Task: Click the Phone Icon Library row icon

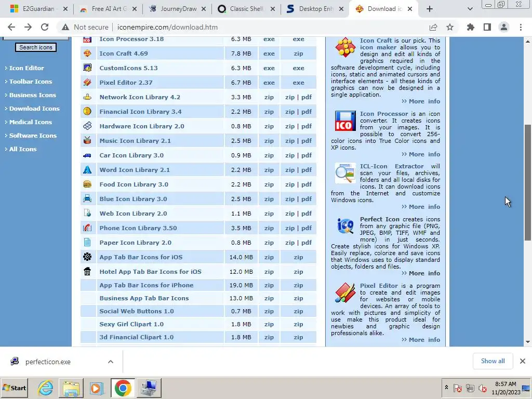Action: (x=87, y=228)
